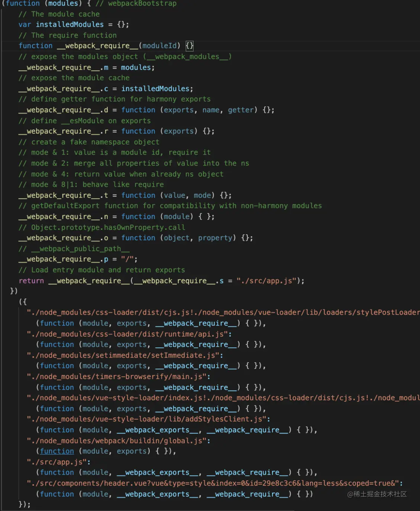Click comment '// expose the modules object'
This screenshot has height=511, width=420.
tap(125, 57)
